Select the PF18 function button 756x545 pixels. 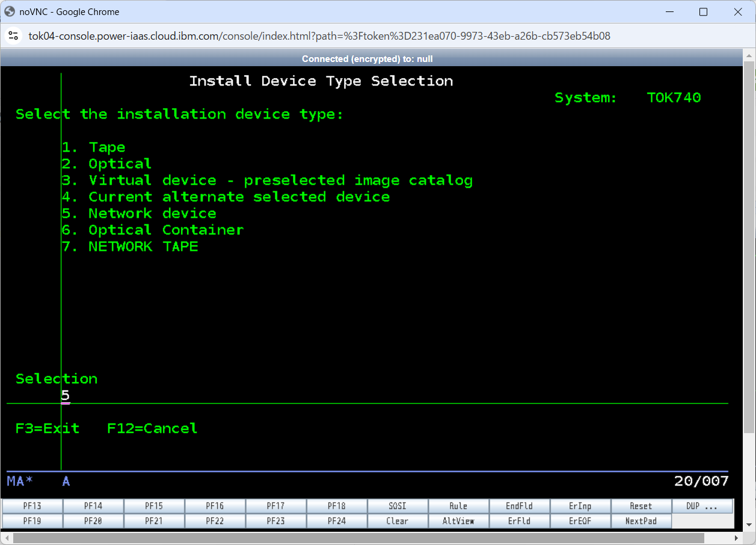[x=337, y=506]
